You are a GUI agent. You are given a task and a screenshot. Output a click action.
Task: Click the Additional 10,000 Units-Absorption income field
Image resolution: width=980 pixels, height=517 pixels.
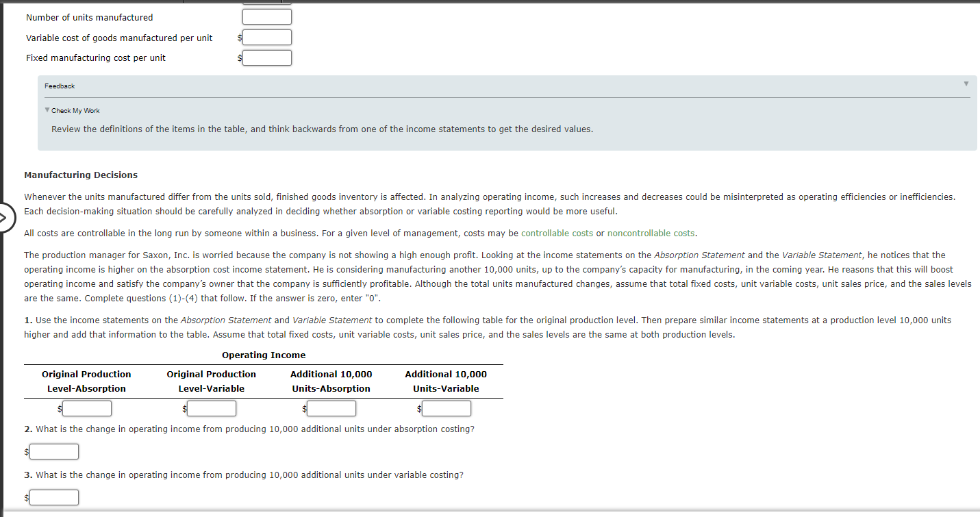[x=331, y=409]
